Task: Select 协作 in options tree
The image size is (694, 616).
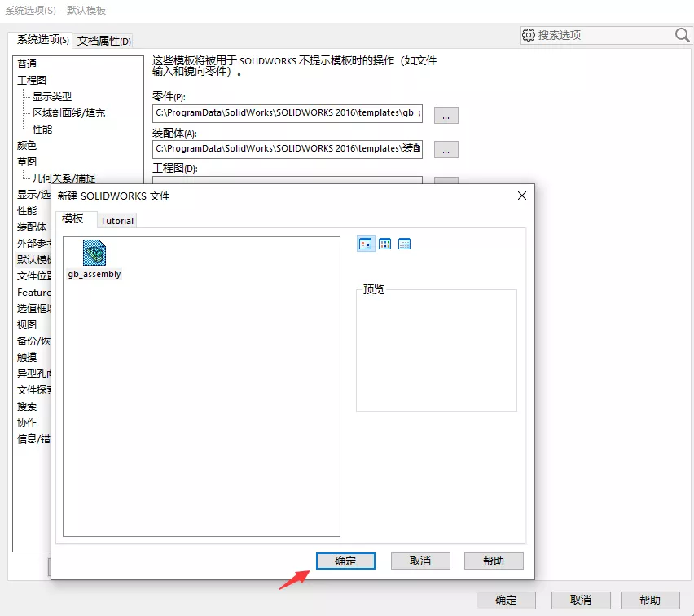Action: point(27,422)
